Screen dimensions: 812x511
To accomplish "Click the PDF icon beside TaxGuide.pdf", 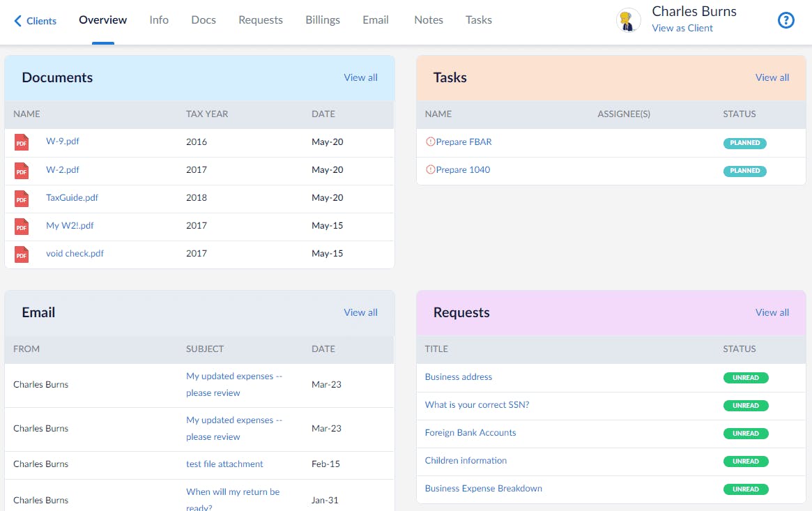I will click(x=22, y=198).
